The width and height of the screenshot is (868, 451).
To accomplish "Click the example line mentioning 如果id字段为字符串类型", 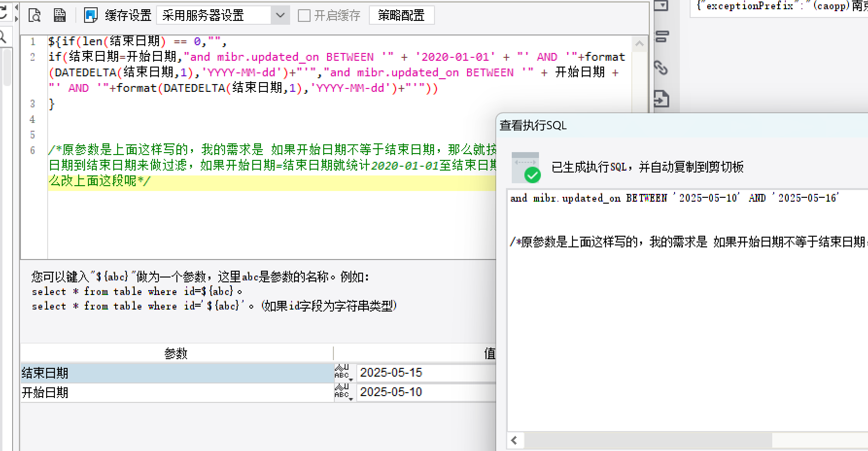I will tap(214, 306).
